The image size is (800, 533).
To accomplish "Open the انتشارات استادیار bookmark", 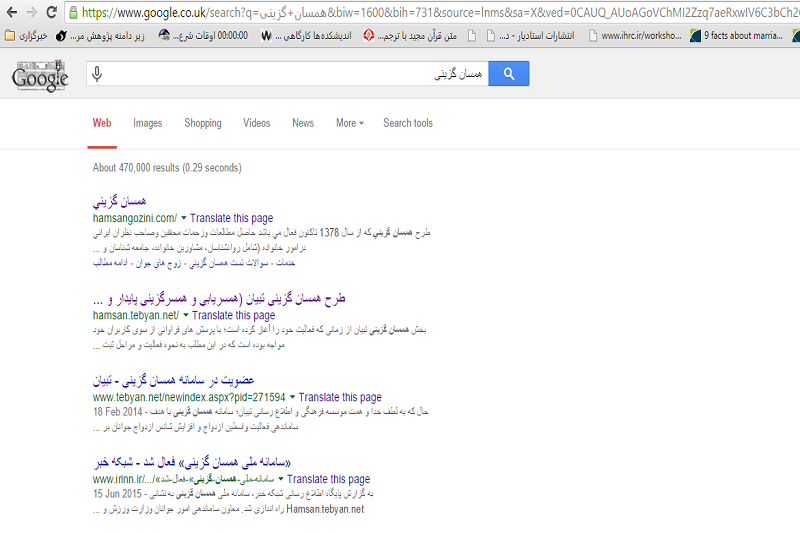I will tap(531, 36).
